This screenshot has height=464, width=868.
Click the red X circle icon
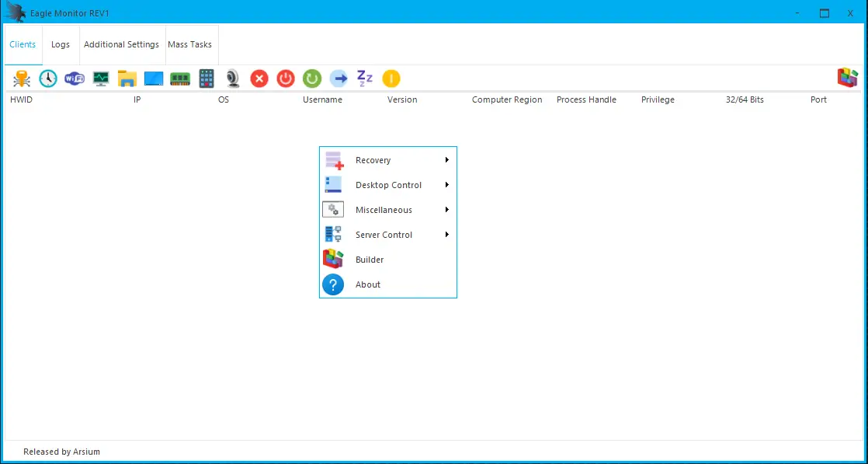tap(259, 78)
